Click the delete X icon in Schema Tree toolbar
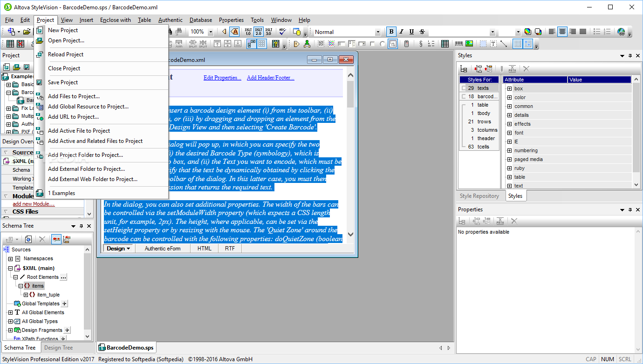The height and width of the screenshot is (364, 643). tap(42, 239)
